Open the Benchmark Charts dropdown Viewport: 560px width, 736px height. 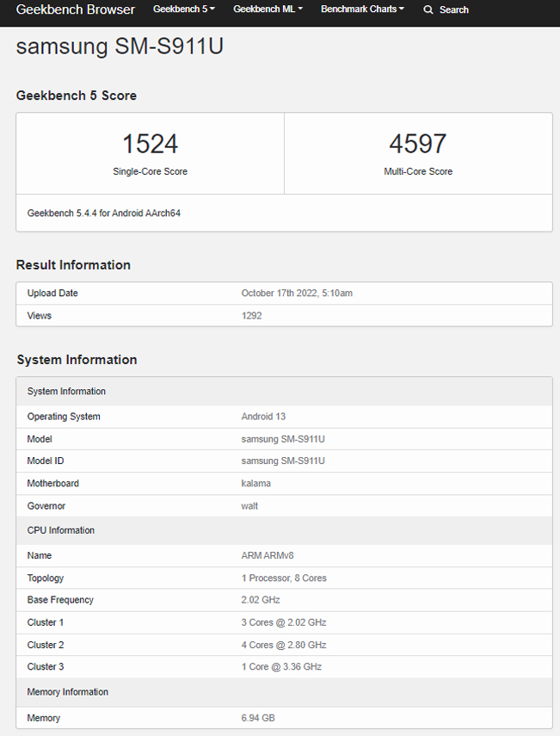[362, 9]
